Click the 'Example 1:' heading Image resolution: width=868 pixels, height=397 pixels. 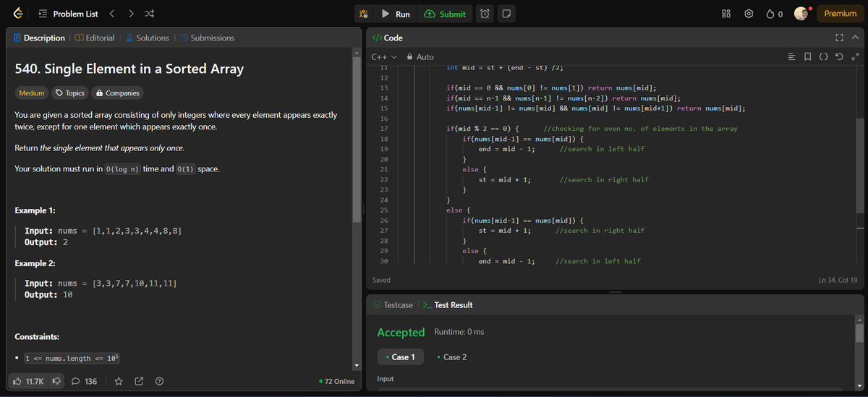point(35,210)
